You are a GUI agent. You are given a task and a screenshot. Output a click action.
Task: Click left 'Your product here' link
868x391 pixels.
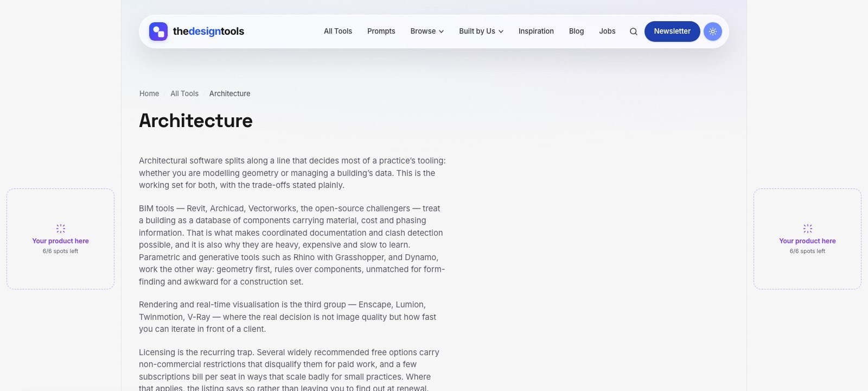[60, 241]
